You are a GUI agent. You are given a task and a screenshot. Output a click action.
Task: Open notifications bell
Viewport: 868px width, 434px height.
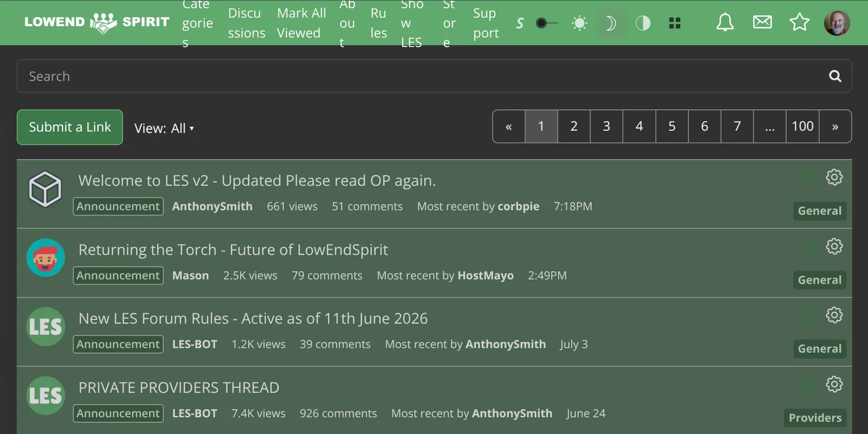pos(725,22)
